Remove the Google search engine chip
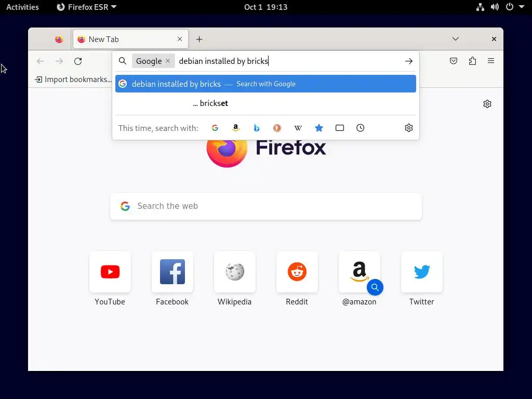The image size is (532, 399). (168, 61)
